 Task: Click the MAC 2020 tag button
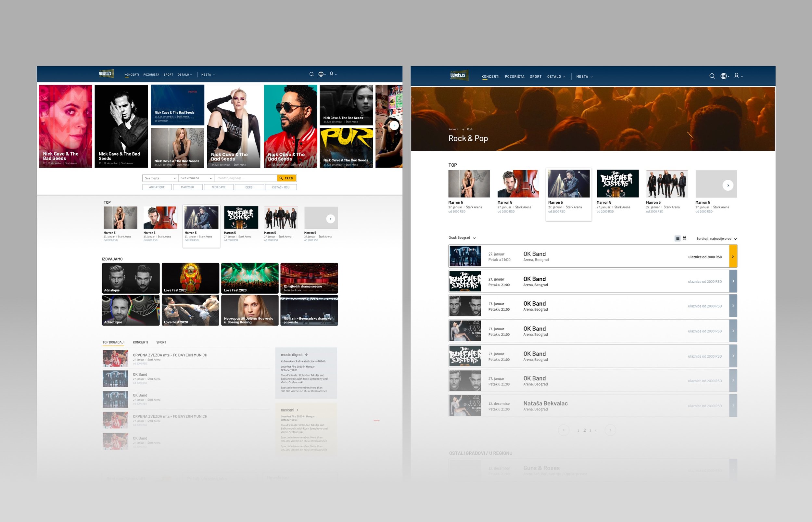(x=187, y=187)
